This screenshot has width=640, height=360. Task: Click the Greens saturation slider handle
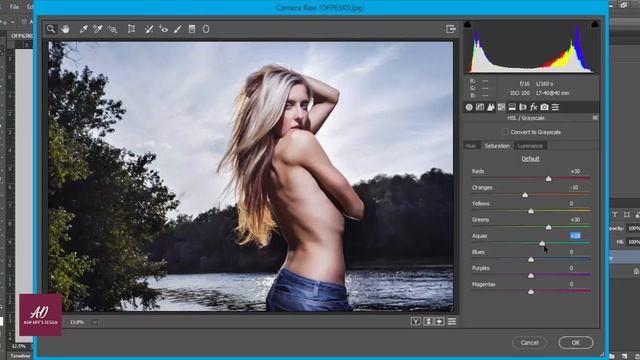coord(549,227)
